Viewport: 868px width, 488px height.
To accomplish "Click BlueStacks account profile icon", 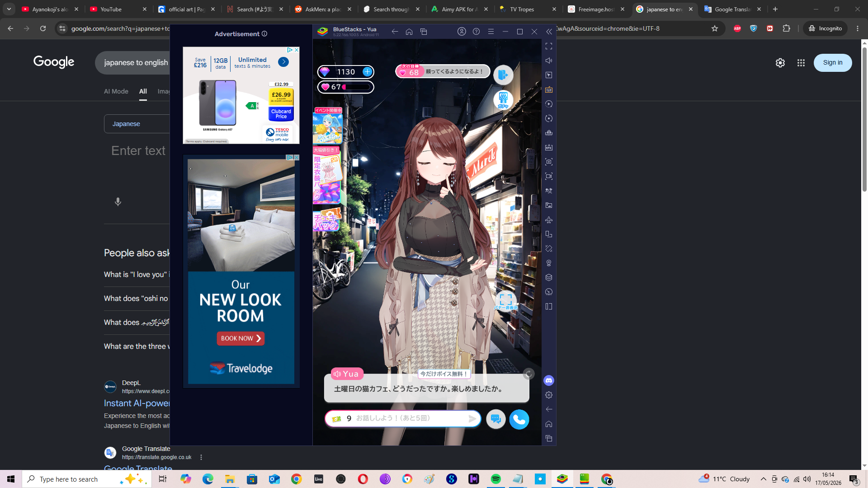I will (x=462, y=32).
